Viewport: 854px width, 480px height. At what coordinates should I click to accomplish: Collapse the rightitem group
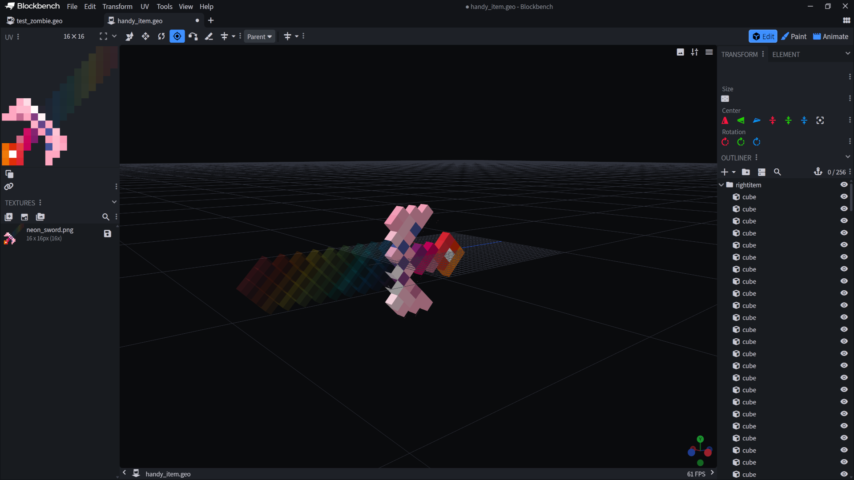coord(722,185)
